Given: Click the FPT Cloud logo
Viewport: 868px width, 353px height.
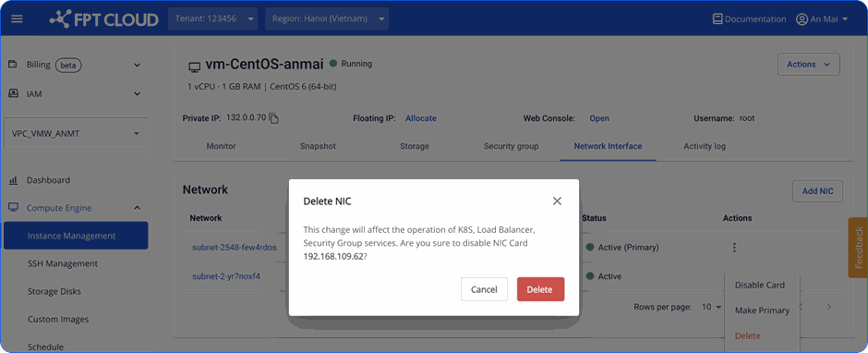Looking at the screenshot, I should tap(104, 19).
